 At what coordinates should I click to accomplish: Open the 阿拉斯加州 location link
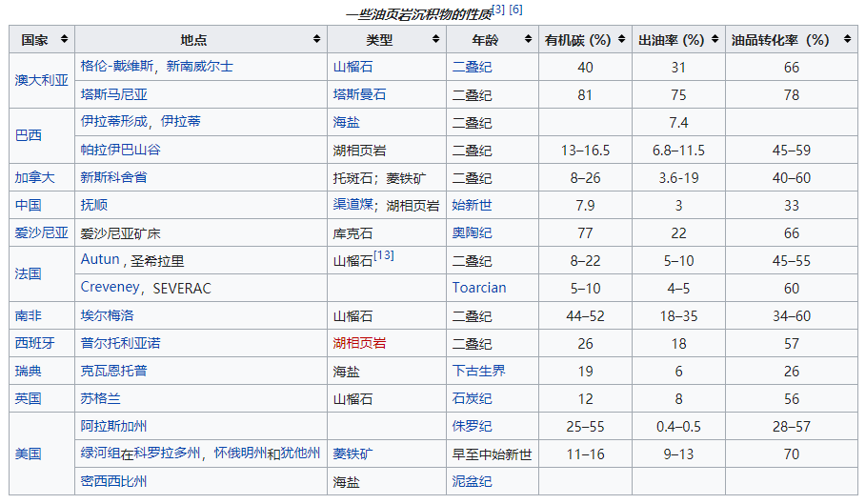click(x=113, y=426)
